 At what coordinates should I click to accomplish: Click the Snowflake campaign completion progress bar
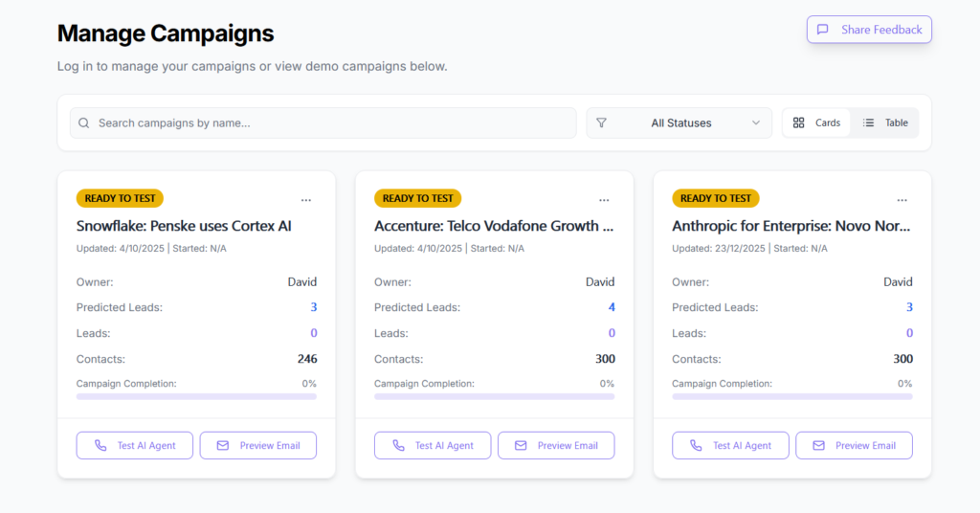(x=196, y=396)
